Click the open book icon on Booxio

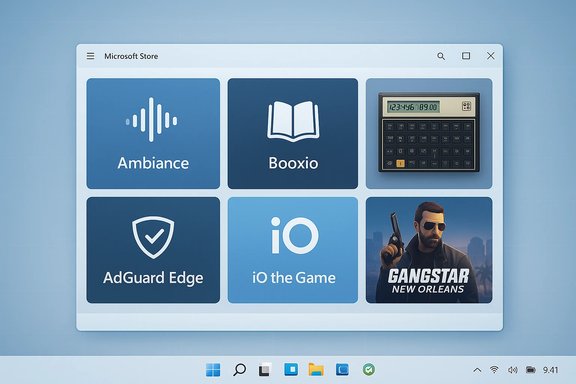pyautogui.click(x=293, y=121)
